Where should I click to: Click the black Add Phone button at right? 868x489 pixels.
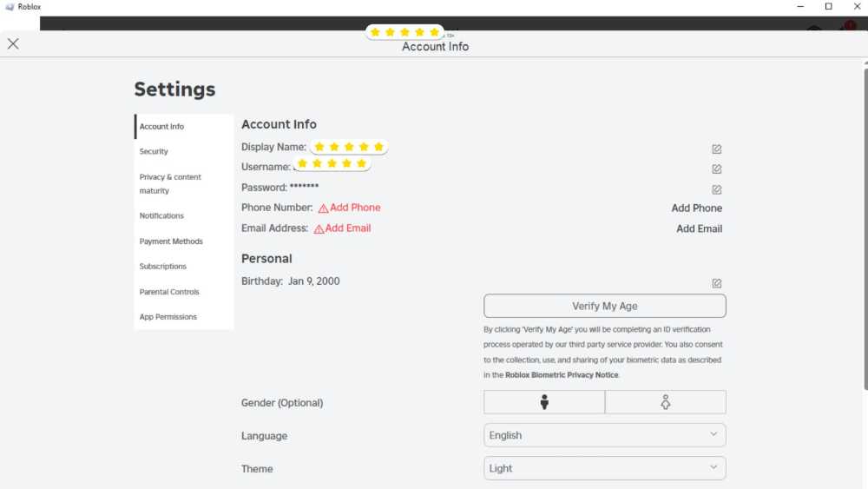[696, 208]
